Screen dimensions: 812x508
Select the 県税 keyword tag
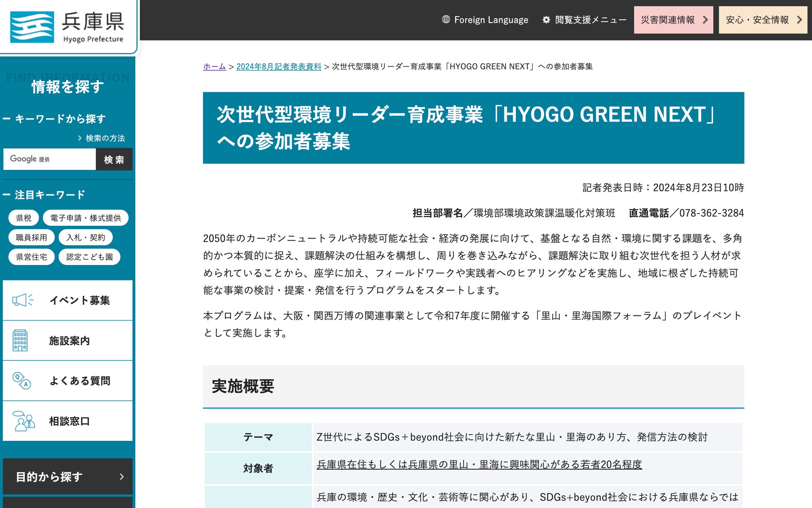pos(24,218)
